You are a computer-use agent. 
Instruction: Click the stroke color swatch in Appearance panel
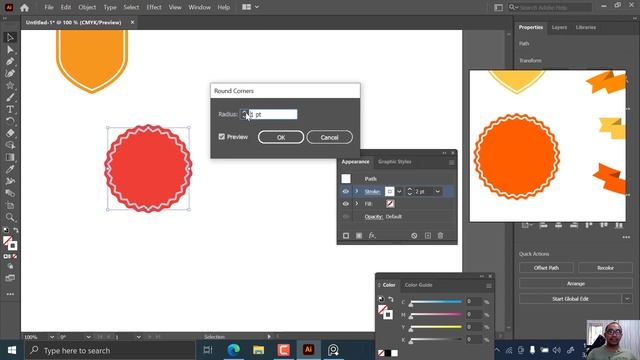pos(390,191)
